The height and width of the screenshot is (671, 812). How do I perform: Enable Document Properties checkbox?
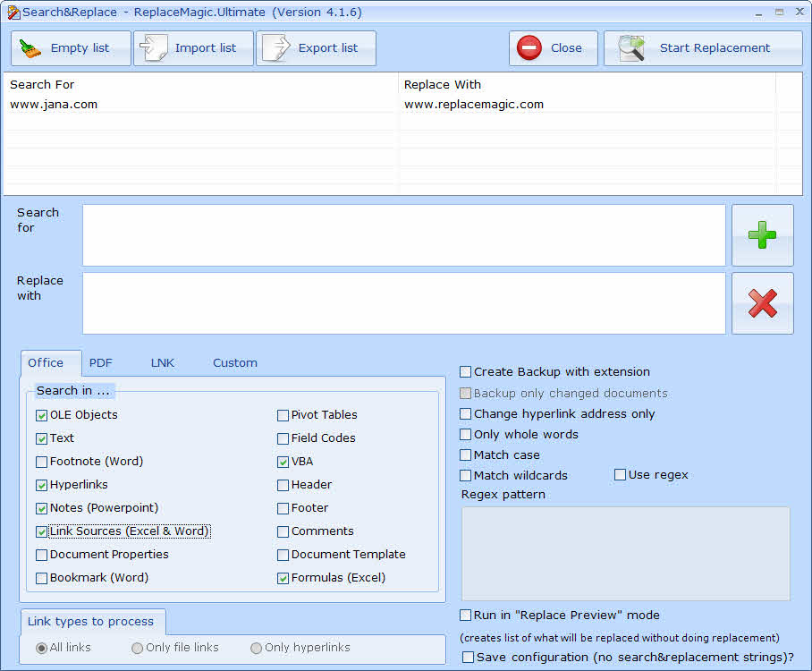point(42,556)
